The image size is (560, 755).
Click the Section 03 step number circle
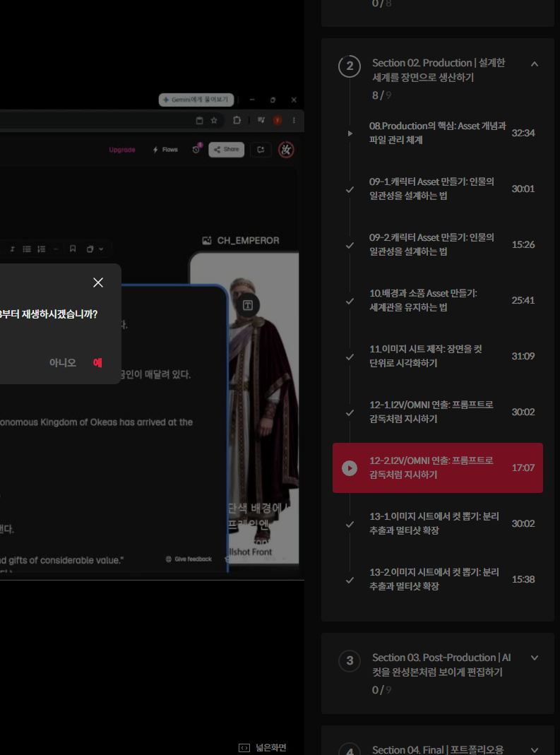click(350, 660)
